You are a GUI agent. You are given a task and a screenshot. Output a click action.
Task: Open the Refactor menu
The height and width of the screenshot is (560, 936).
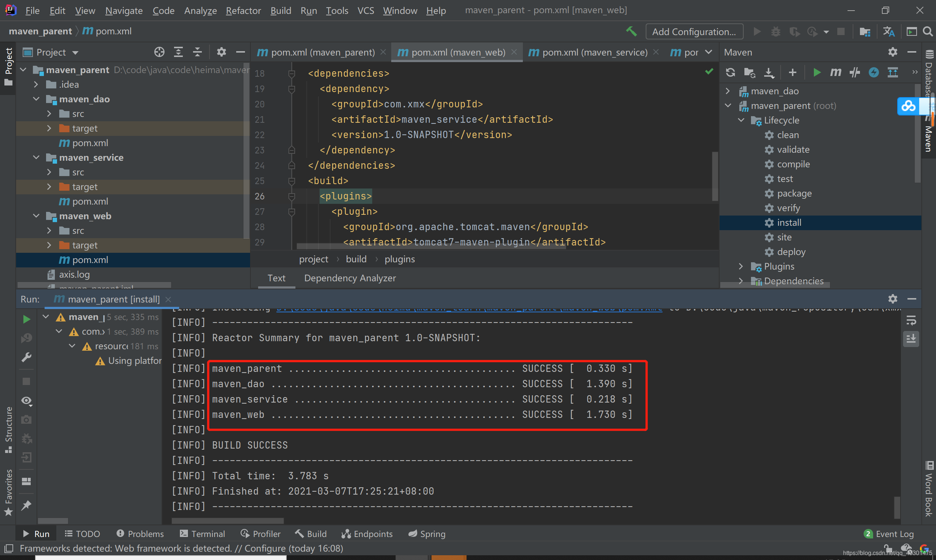(x=243, y=11)
